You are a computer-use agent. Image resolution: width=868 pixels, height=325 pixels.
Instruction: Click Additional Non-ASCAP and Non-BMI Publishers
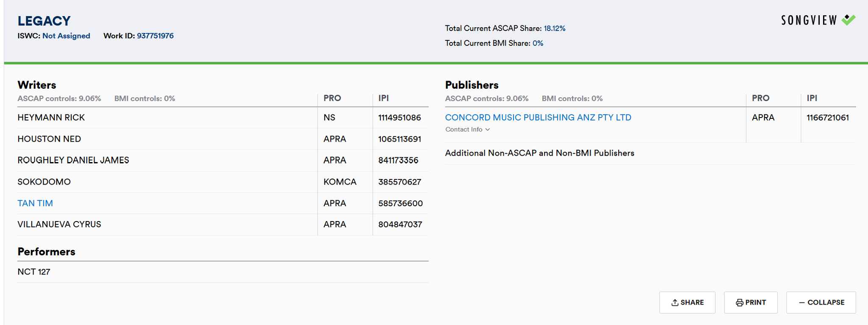[540, 153]
